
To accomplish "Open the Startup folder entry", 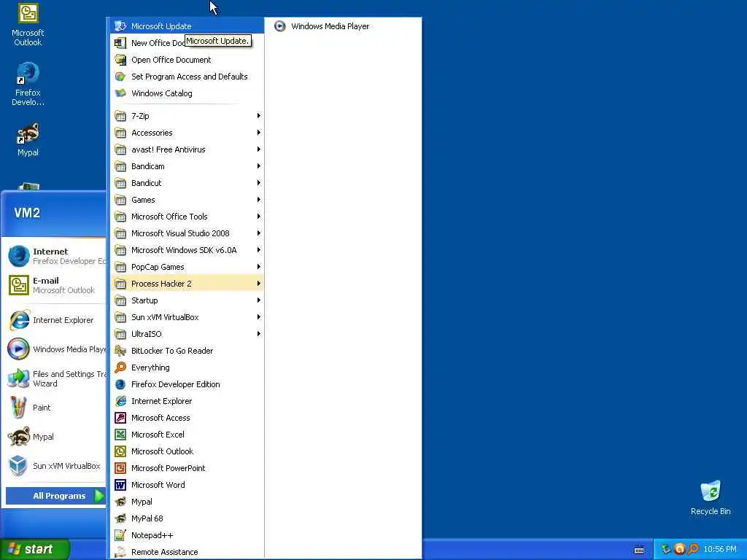I will point(187,300).
